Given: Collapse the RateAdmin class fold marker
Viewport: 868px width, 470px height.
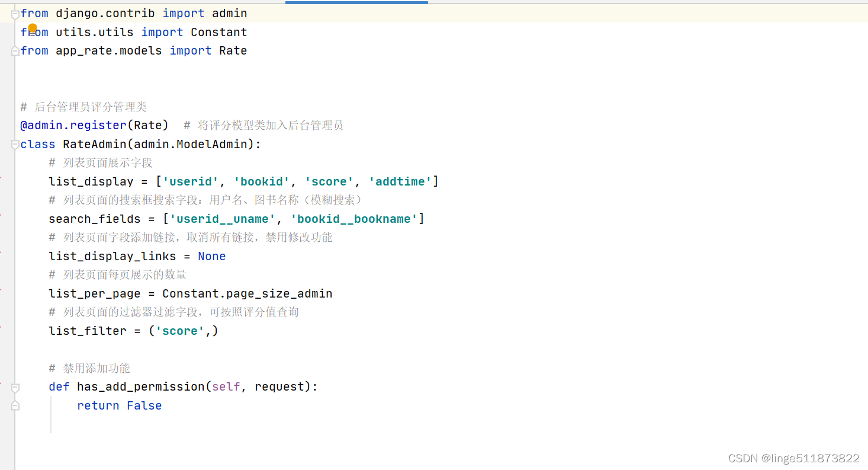Looking at the screenshot, I should (x=15, y=145).
